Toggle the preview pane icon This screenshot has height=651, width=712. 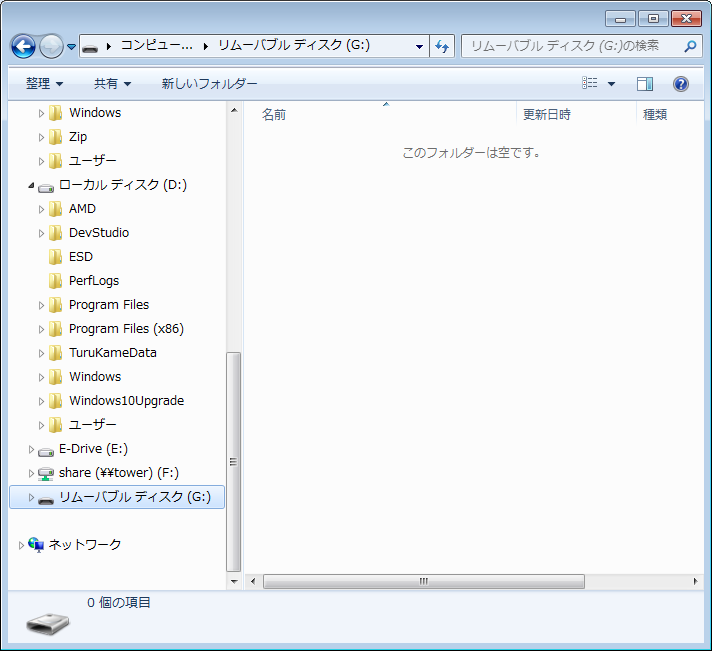coord(645,84)
